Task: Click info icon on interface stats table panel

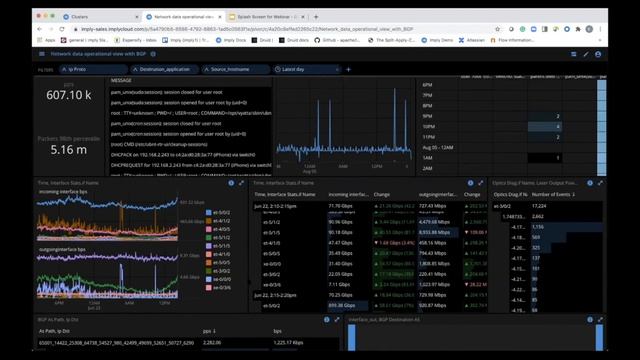Action: tap(470, 183)
